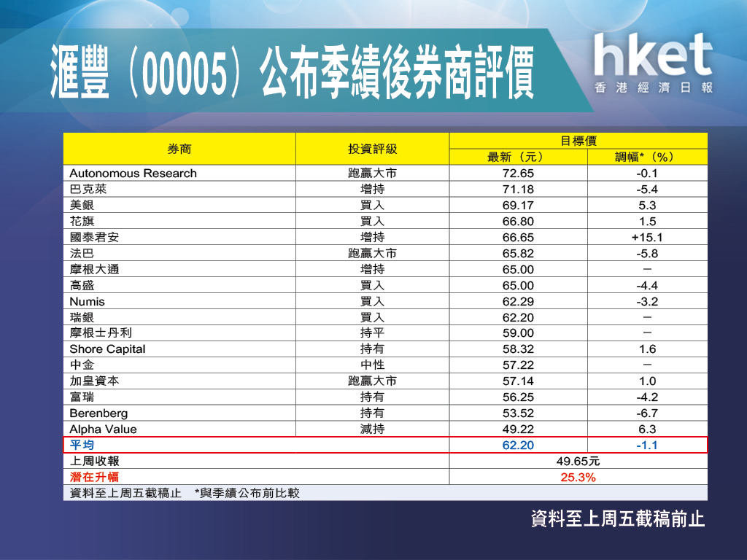Select the Numis broker name

click(88, 301)
